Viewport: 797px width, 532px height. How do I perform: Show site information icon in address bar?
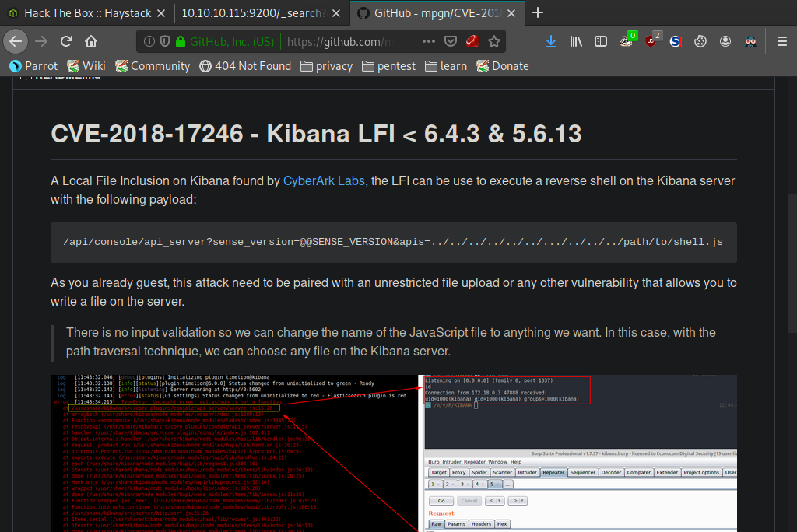click(149, 41)
